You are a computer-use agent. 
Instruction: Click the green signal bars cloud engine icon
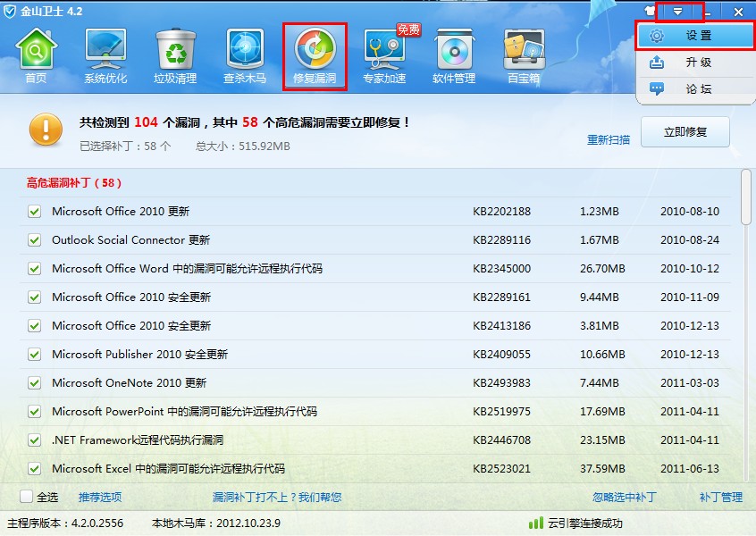click(535, 523)
